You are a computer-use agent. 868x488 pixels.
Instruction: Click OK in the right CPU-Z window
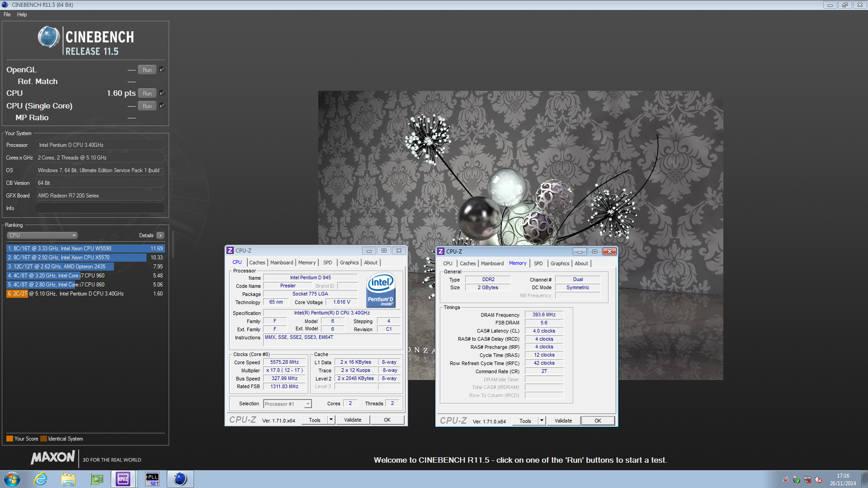[x=598, y=421]
